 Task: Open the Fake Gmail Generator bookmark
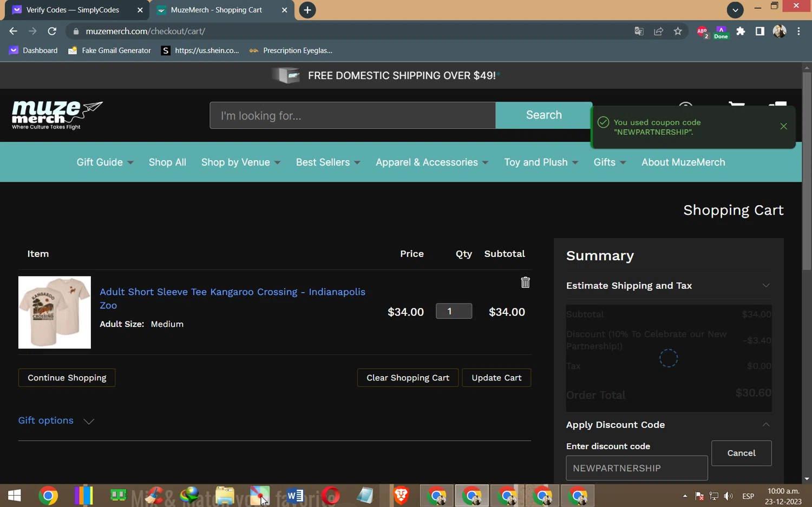tap(109, 50)
